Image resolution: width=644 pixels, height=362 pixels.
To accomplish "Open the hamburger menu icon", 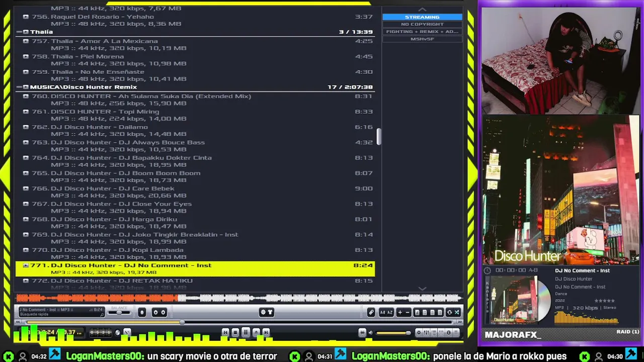I will (x=456, y=332).
